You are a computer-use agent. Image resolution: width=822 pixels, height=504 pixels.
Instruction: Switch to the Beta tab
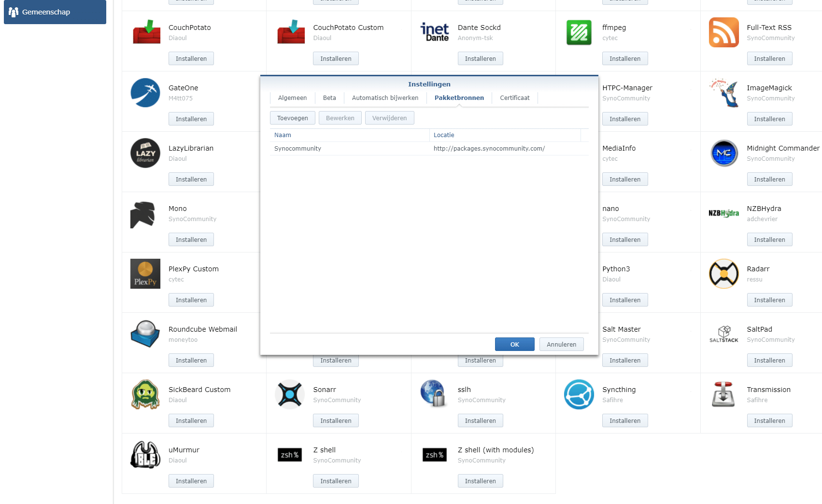(329, 98)
